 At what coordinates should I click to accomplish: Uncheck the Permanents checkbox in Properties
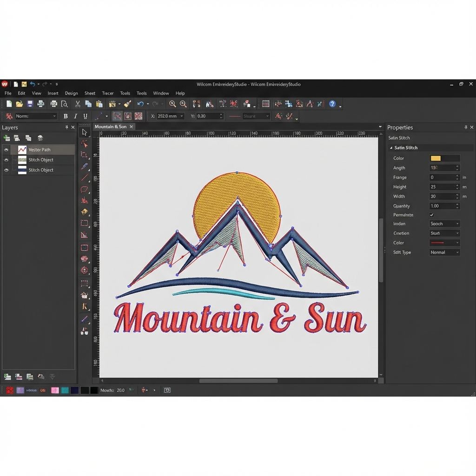[x=431, y=215]
